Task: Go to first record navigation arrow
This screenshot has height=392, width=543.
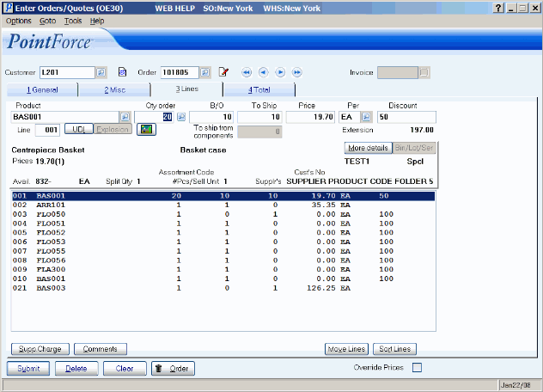Action: pos(247,72)
